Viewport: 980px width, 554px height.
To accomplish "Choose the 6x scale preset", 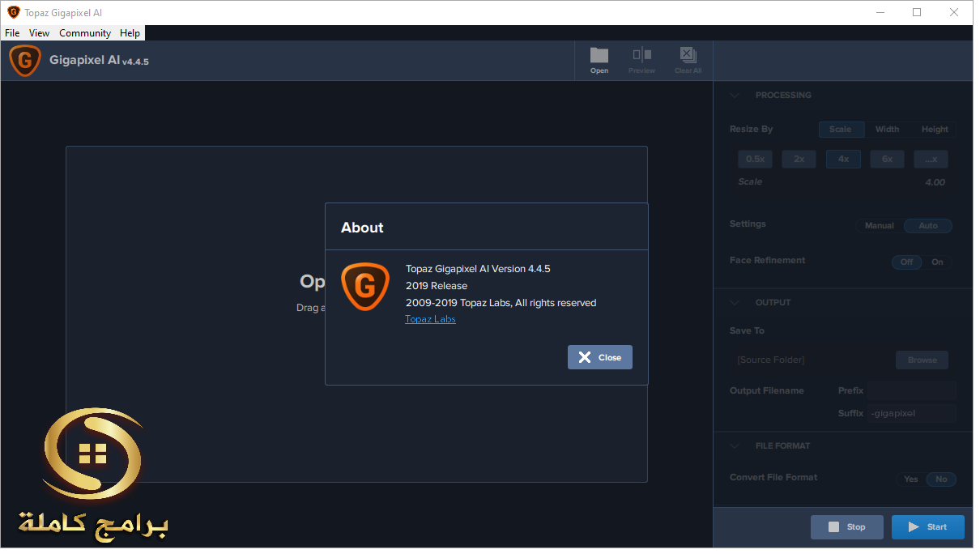I will click(x=887, y=159).
